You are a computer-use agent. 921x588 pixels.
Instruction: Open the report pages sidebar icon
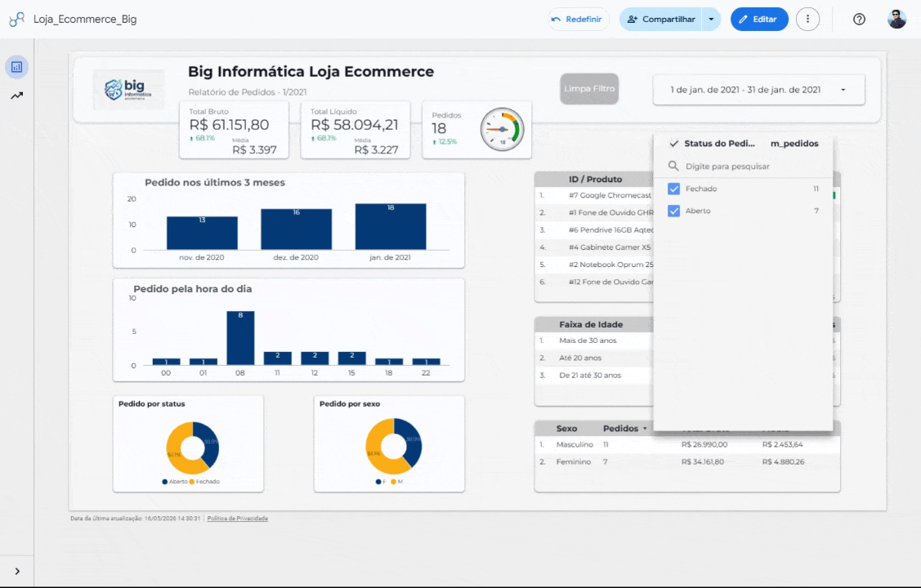tap(17, 67)
